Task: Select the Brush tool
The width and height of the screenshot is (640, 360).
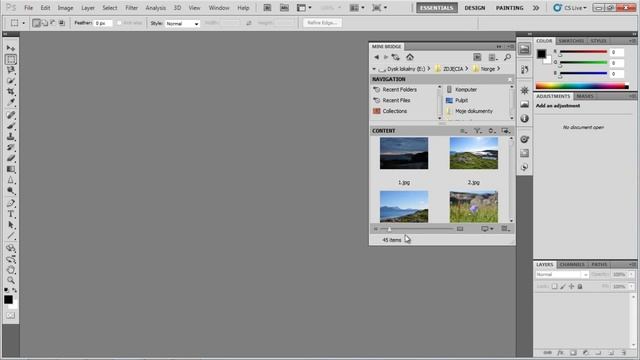Action: (x=11, y=126)
